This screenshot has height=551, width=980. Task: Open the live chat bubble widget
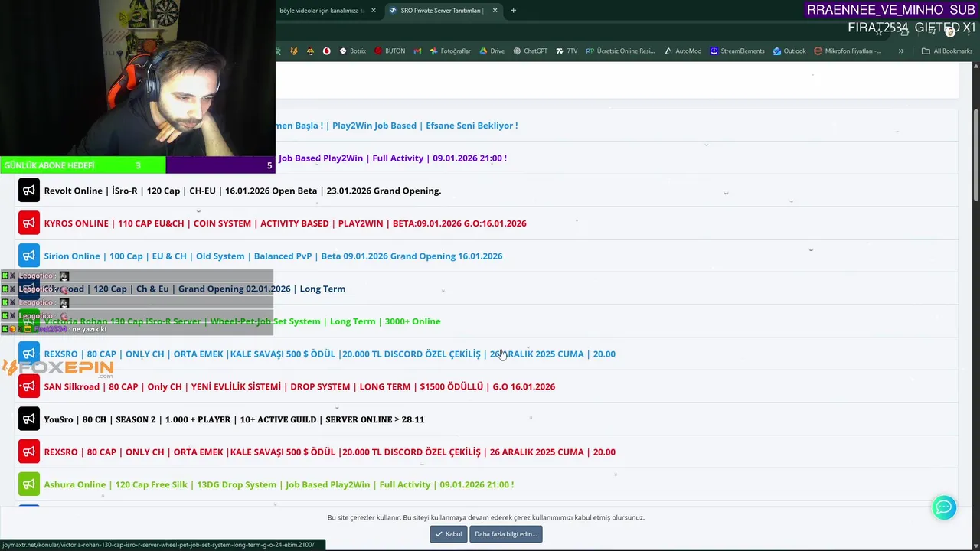point(943,507)
